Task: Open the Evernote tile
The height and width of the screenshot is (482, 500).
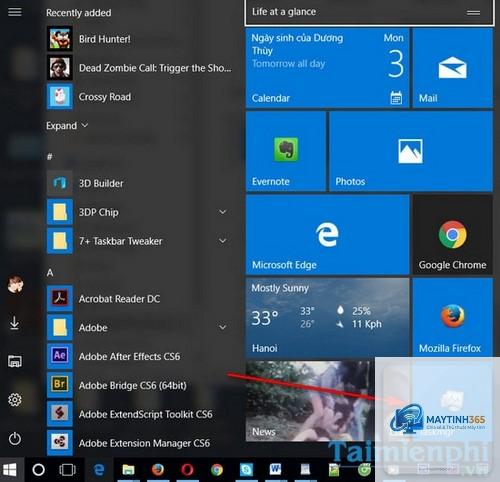Action: click(286, 151)
